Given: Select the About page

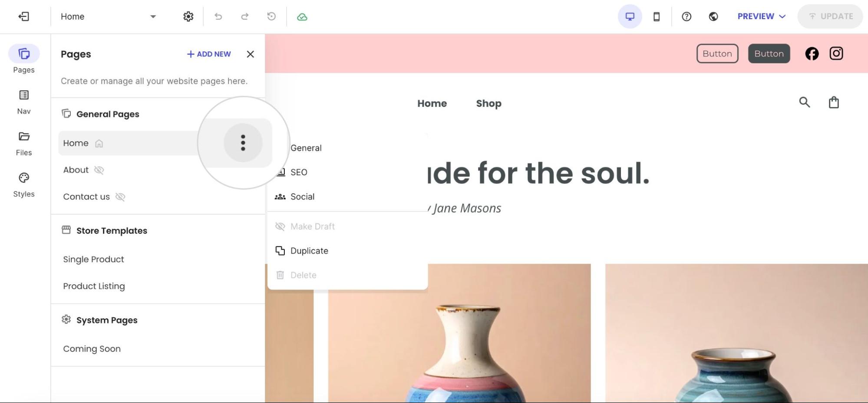Looking at the screenshot, I should [x=76, y=170].
